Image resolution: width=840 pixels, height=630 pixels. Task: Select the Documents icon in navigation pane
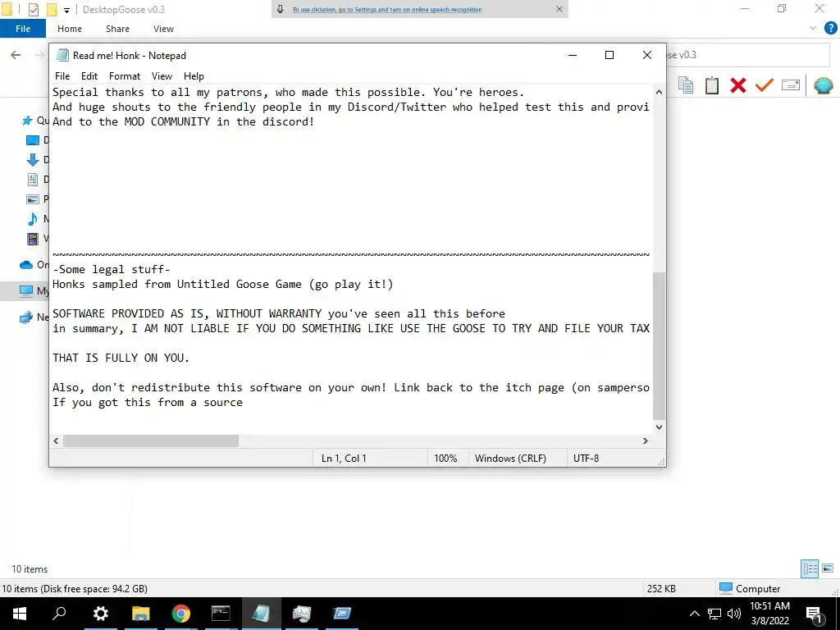point(33,180)
